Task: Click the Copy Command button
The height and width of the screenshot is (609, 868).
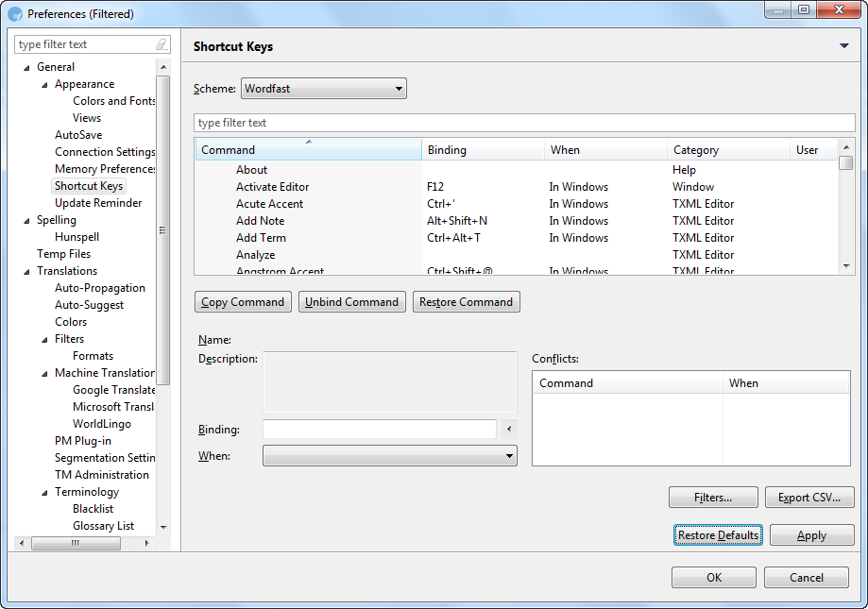Action: pos(243,302)
